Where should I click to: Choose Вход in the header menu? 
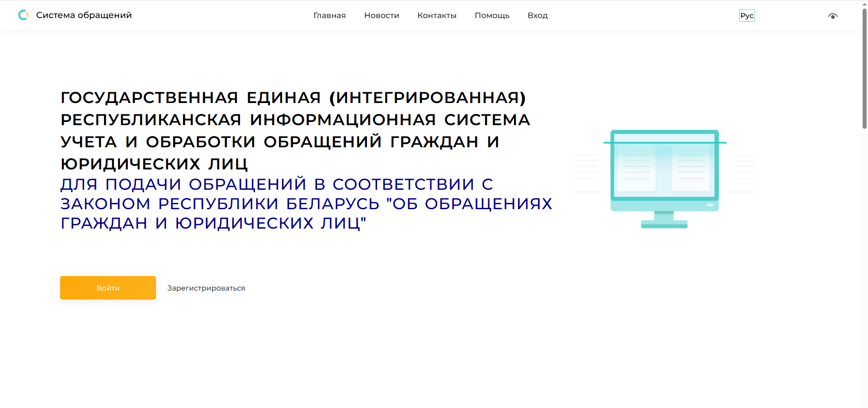538,16
